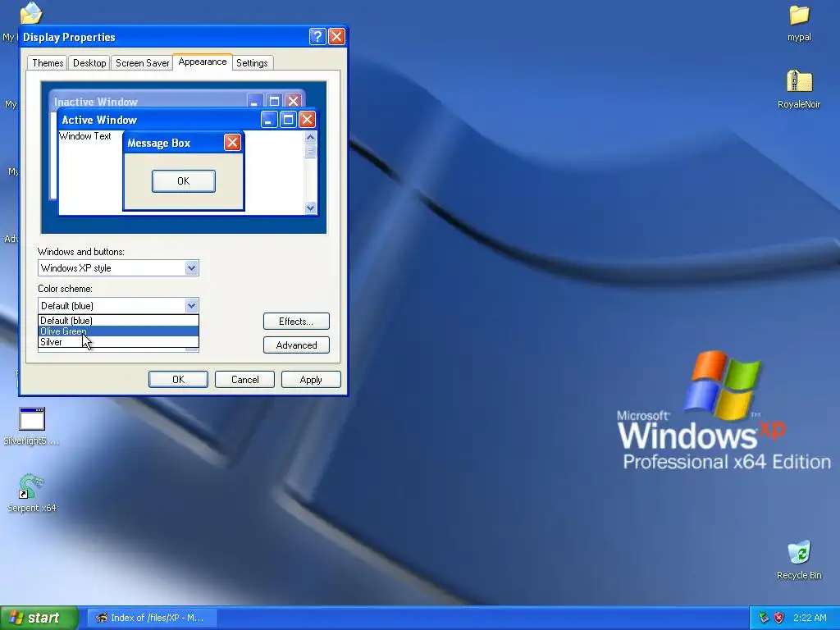Image resolution: width=840 pixels, height=630 pixels.
Task: Click the Default (blue) combo box field
Action: 118,305
